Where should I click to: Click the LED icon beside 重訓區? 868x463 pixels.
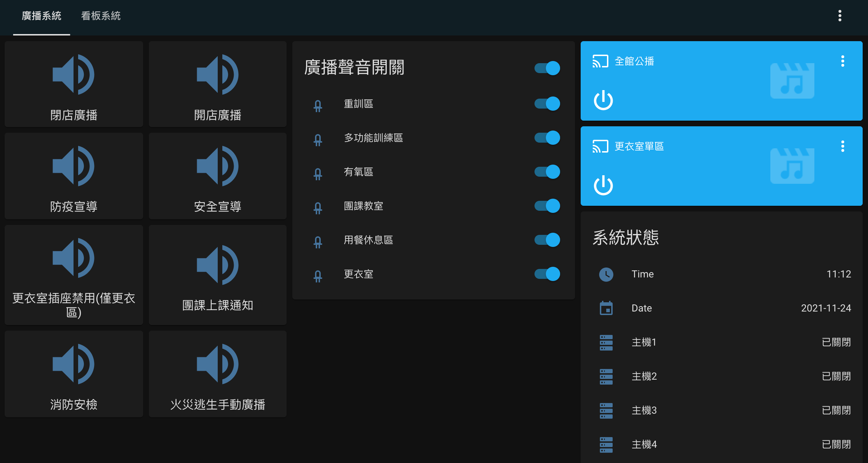pos(318,106)
